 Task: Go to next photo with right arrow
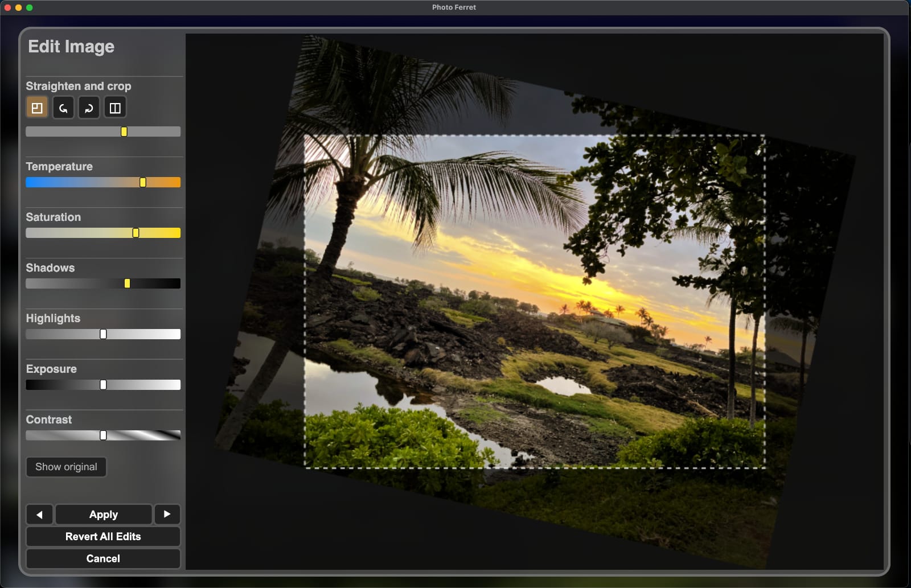167,515
